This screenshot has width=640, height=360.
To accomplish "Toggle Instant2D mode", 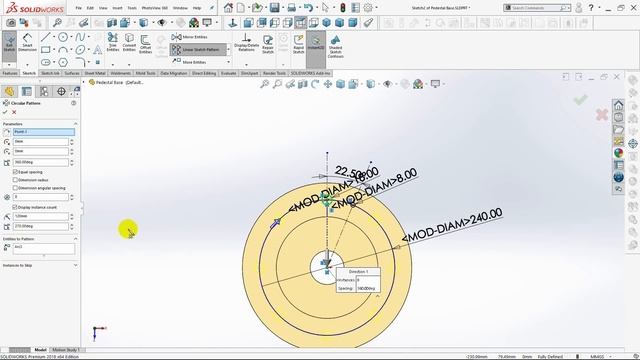I will [316, 43].
